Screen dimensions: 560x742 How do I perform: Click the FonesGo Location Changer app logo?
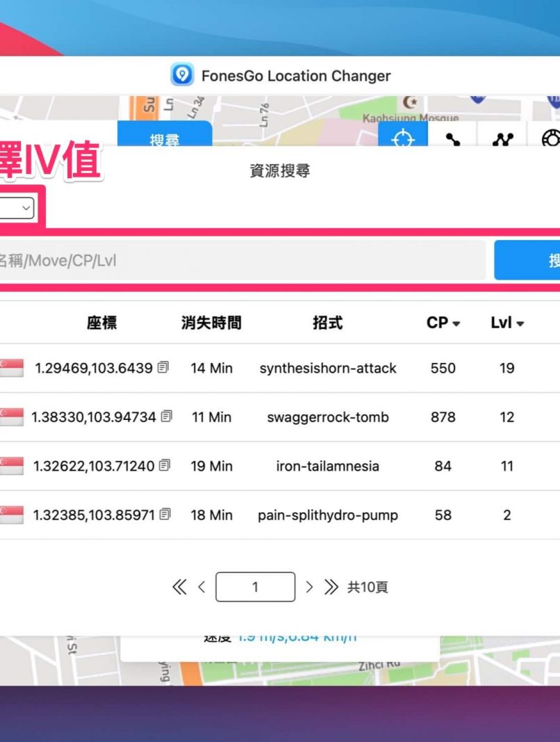tap(182, 75)
